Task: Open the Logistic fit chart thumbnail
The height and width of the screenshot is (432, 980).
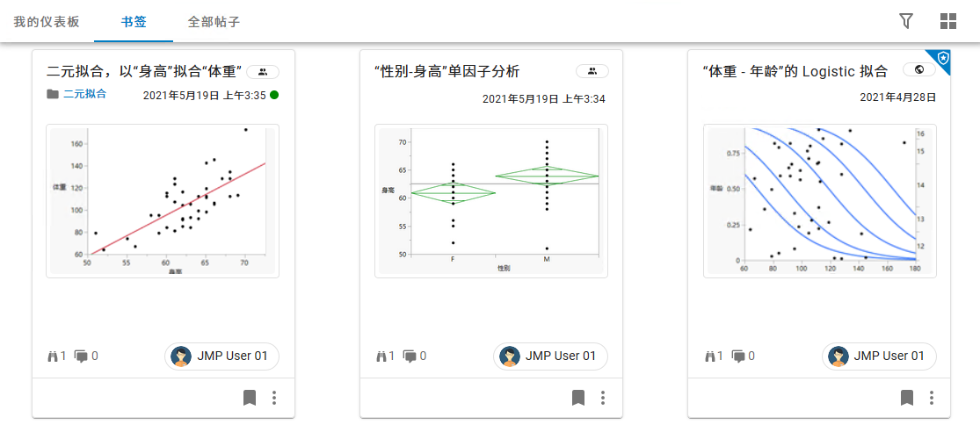Action: coord(819,201)
